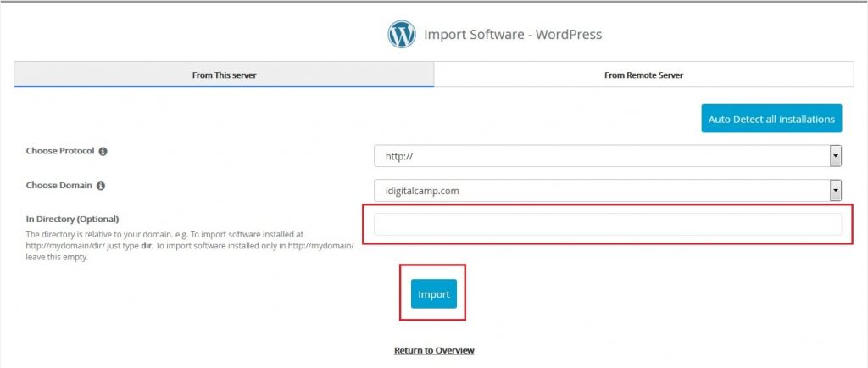This screenshot has width=868, height=368.
Task: Click info icon beside Choose Domain
Action: click(101, 186)
